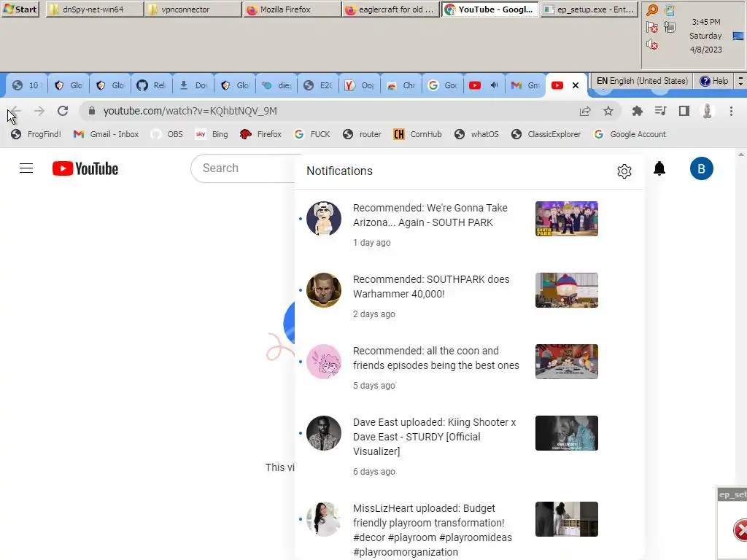The image size is (747, 560).
Task: Open the Budget friendly playroom video thumbnail
Action: (566, 519)
